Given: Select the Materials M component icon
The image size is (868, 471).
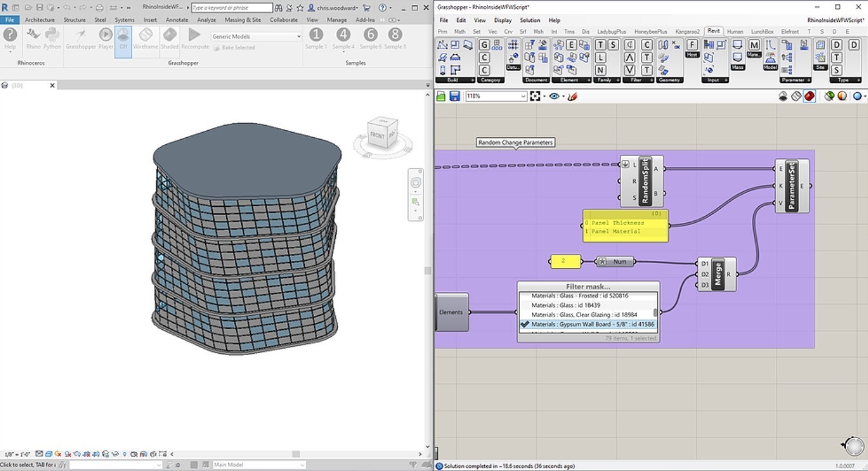Looking at the screenshot, I should click(754, 44).
